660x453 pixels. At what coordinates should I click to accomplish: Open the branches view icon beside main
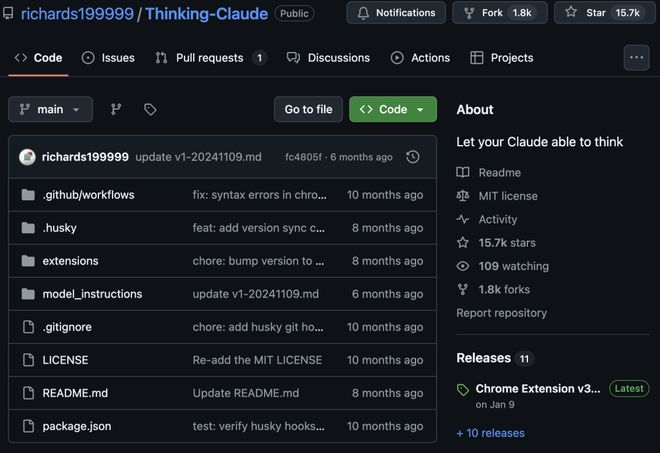tap(116, 109)
